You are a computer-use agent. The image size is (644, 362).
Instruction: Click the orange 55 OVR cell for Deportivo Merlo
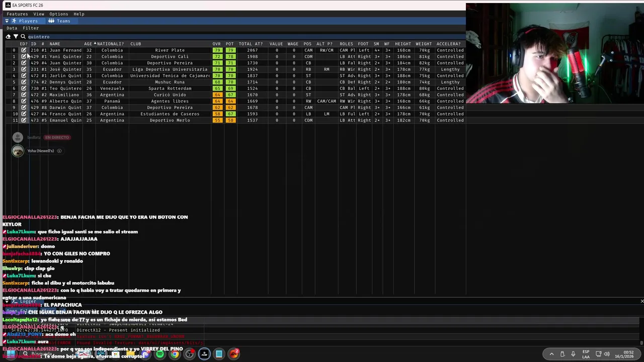pos(217,120)
